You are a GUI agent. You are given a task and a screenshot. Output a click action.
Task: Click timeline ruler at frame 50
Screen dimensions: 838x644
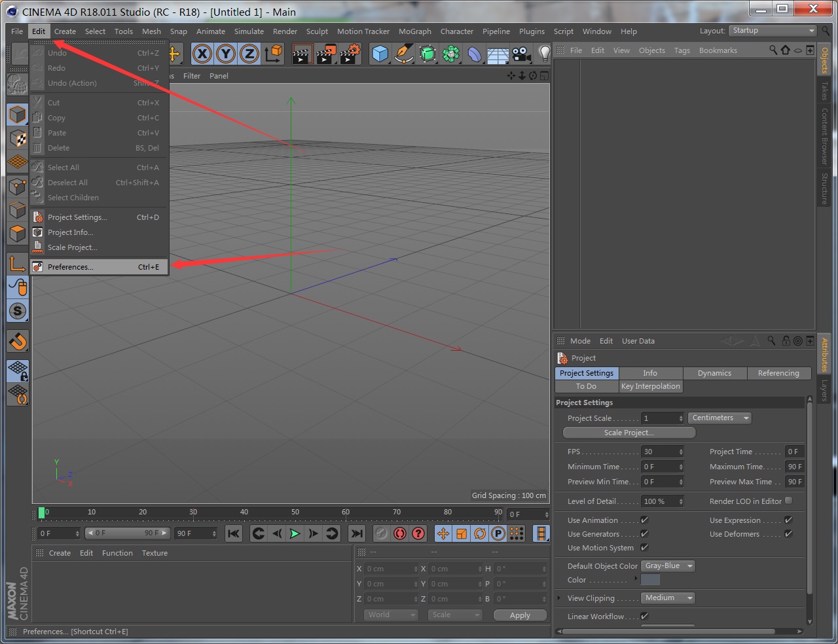[295, 513]
